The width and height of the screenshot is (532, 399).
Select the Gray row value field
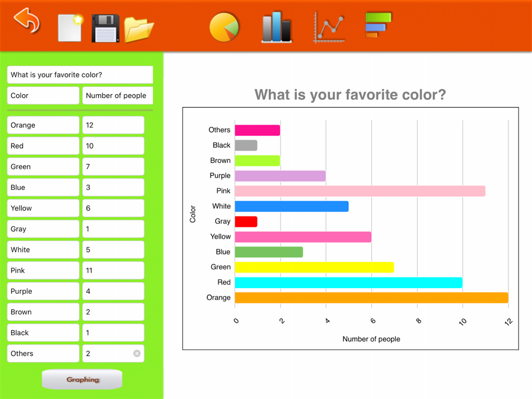[113, 229]
